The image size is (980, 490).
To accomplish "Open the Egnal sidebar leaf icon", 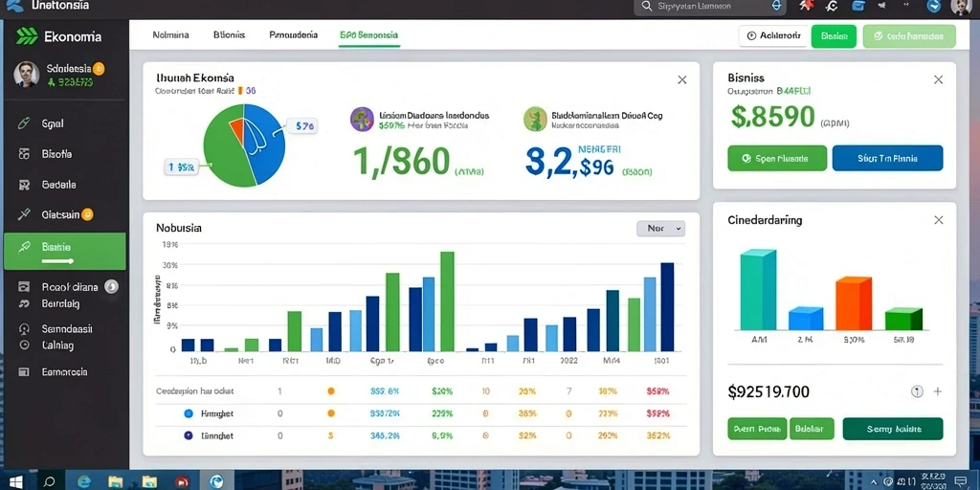I will [24, 123].
